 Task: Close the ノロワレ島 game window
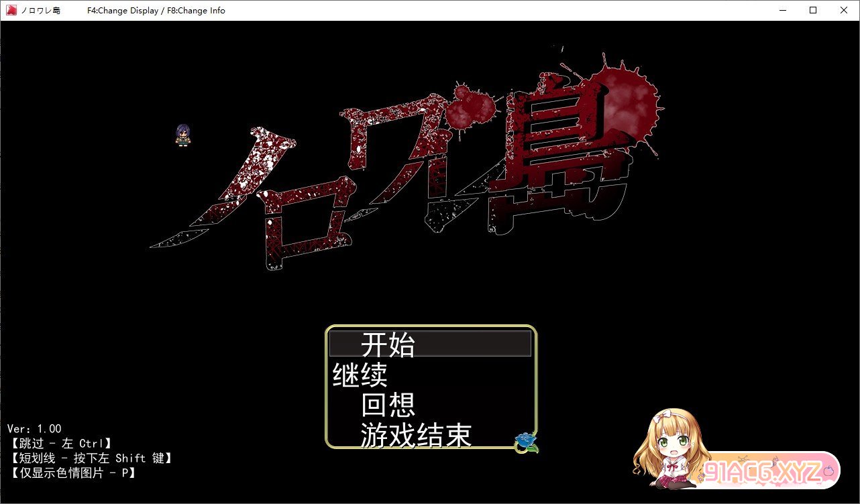[x=844, y=10]
